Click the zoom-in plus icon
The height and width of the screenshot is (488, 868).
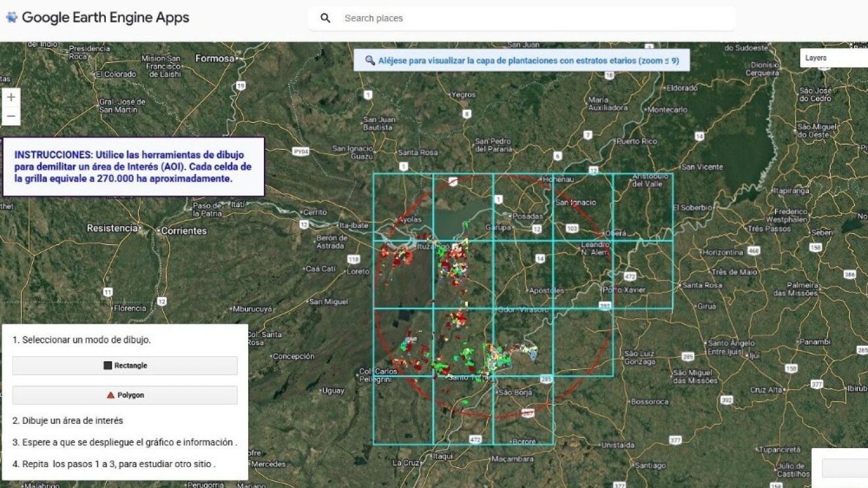pos(11,97)
